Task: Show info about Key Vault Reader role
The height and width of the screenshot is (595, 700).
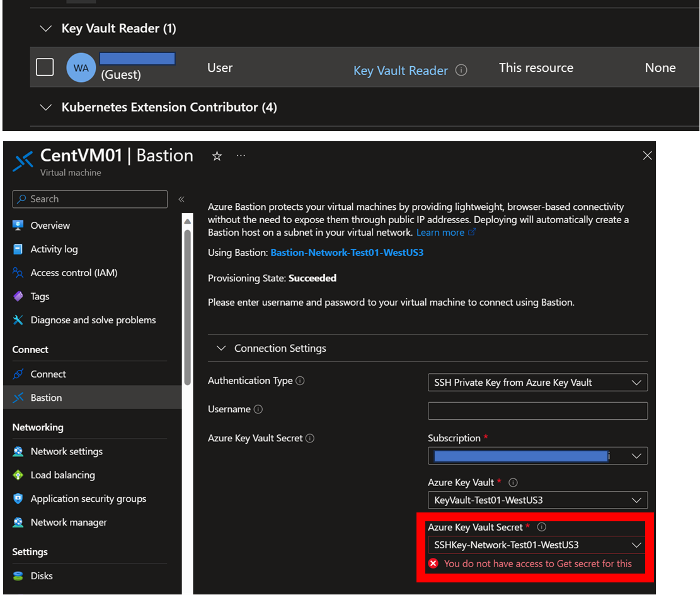Action: [x=461, y=70]
